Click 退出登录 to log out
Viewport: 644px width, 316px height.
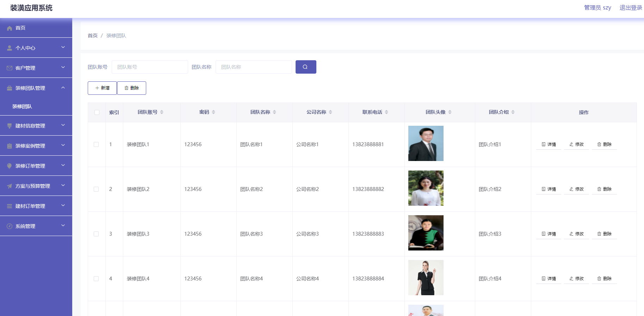pos(631,8)
